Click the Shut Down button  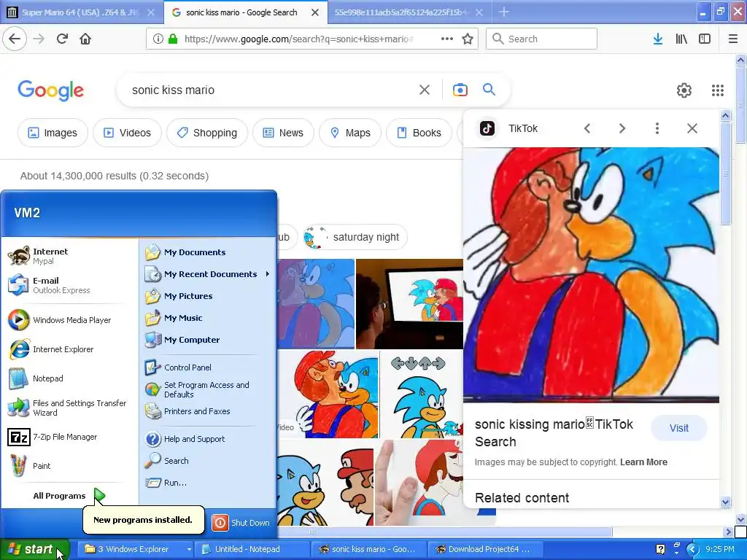[x=241, y=522]
